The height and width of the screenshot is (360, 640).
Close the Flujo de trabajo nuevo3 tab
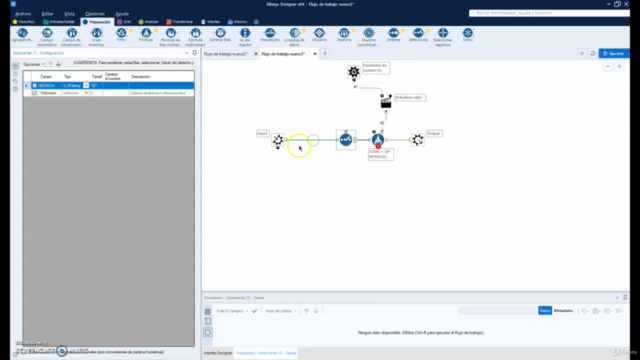315,54
